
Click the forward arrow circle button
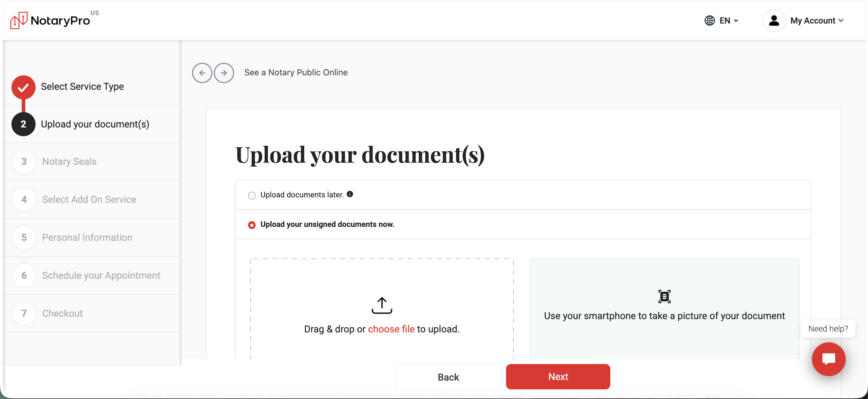[224, 73]
